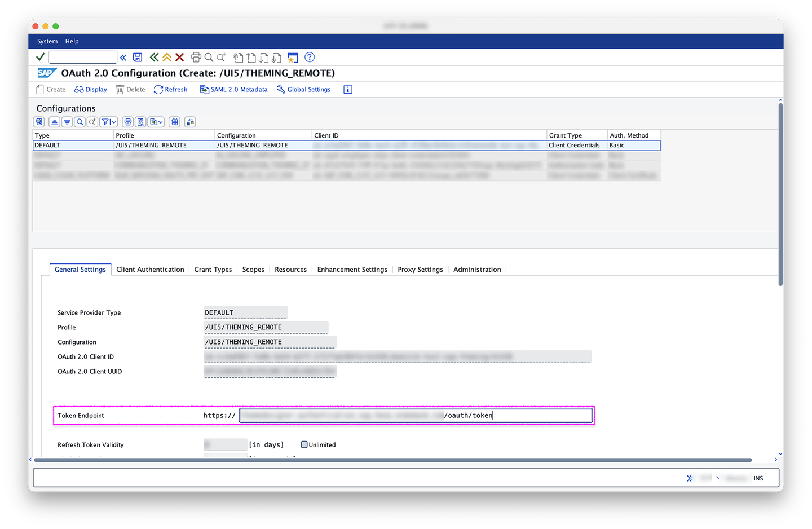This screenshot has height=529, width=812.
Task: Jump to last page icon
Action: pos(276,58)
